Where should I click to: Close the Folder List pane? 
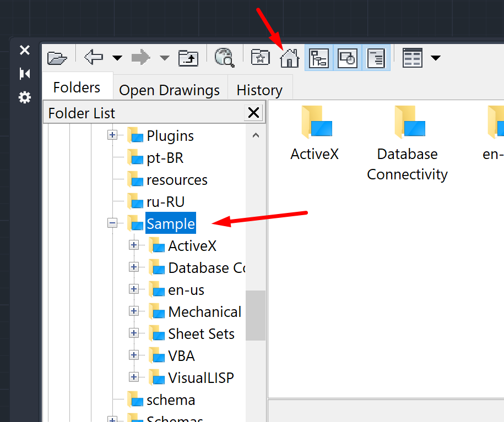point(253,112)
